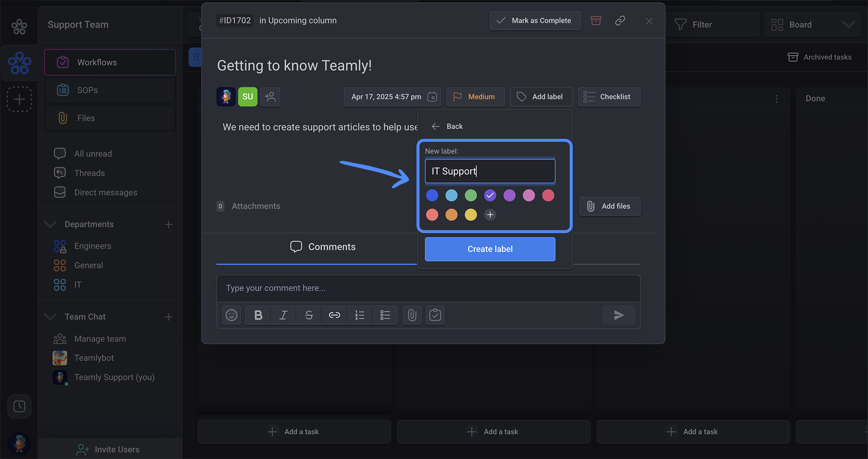This screenshot has height=459, width=868.
Task: Open the due date Apr 17, 2025 picker
Action: 392,97
